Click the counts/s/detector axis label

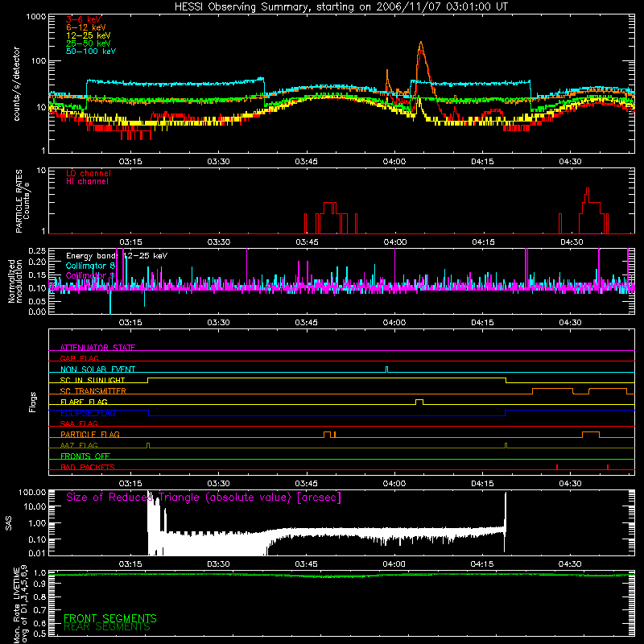point(16,84)
